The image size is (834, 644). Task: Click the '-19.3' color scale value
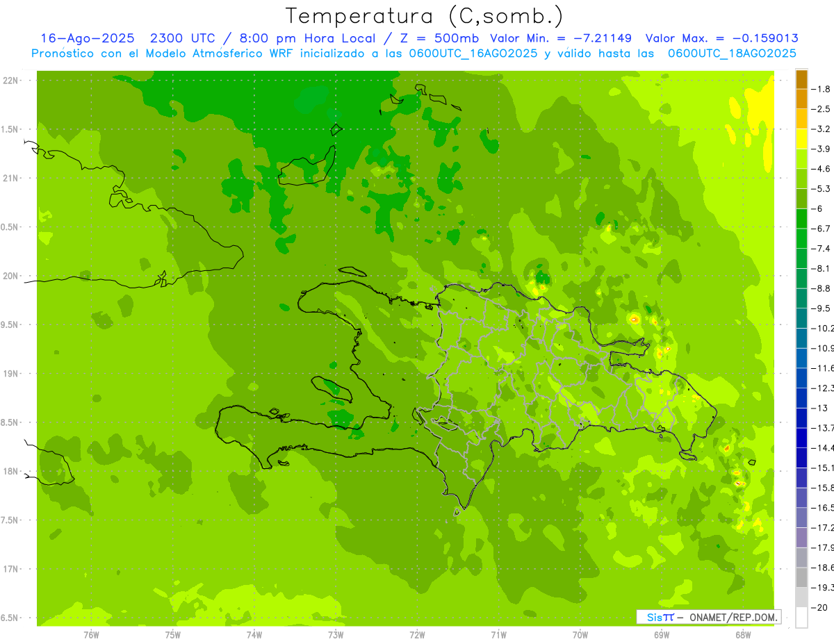click(x=823, y=588)
